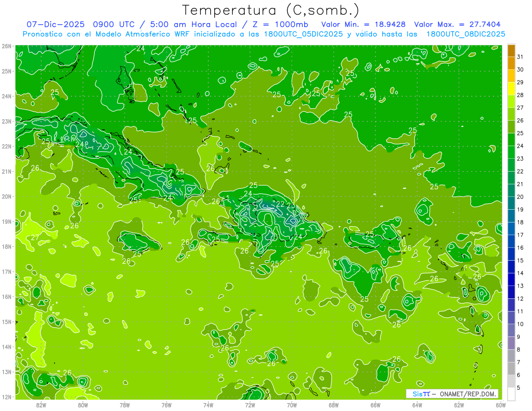Click the "60W" longitude axis label
Viewport: 532px width, 411px height.
coord(501,405)
